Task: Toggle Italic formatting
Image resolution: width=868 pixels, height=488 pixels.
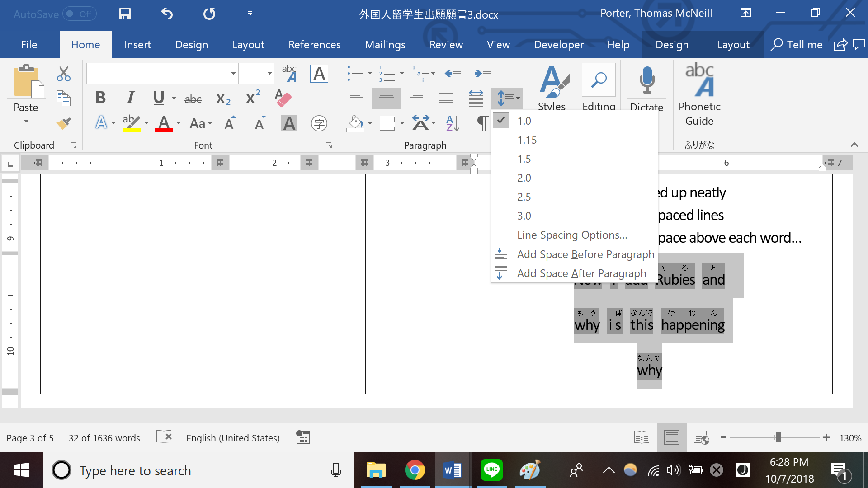Action: click(130, 98)
